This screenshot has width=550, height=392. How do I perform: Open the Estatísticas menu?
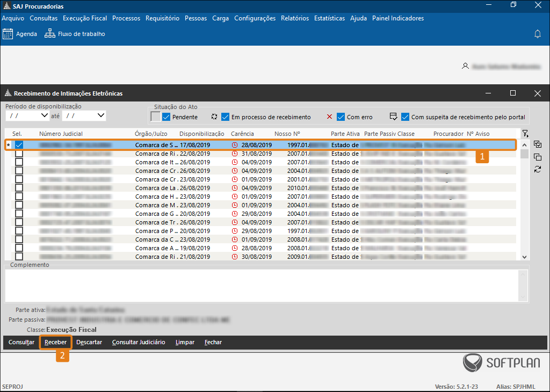329,18
